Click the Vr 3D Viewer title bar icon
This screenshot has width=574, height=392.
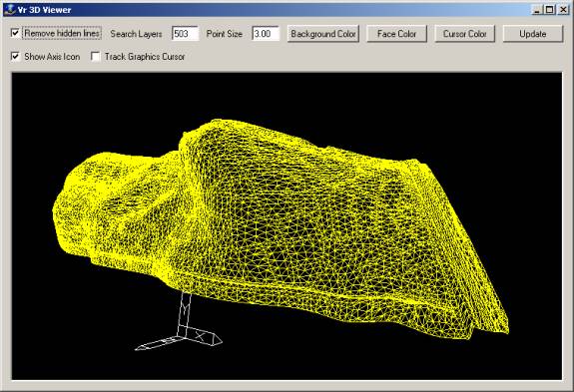tap(10, 10)
